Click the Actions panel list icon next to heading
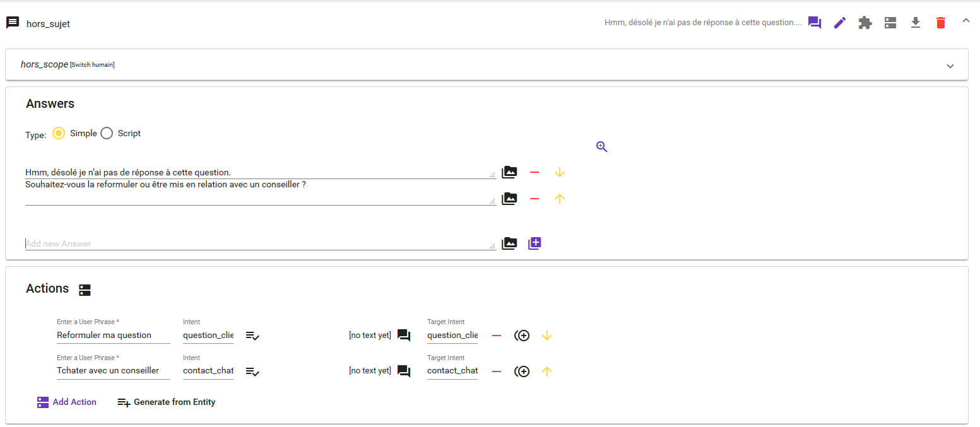The height and width of the screenshot is (427, 980). (x=85, y=290)
